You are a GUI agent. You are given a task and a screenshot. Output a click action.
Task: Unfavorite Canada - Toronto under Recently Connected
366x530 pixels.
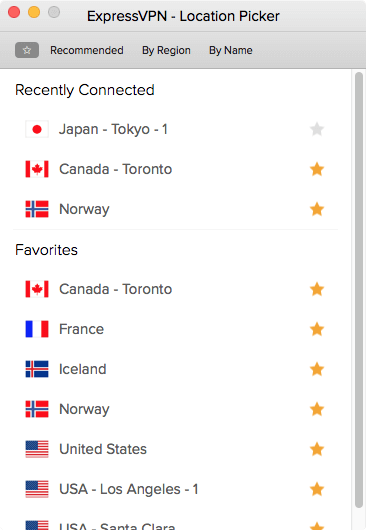[x=317, y=169]
